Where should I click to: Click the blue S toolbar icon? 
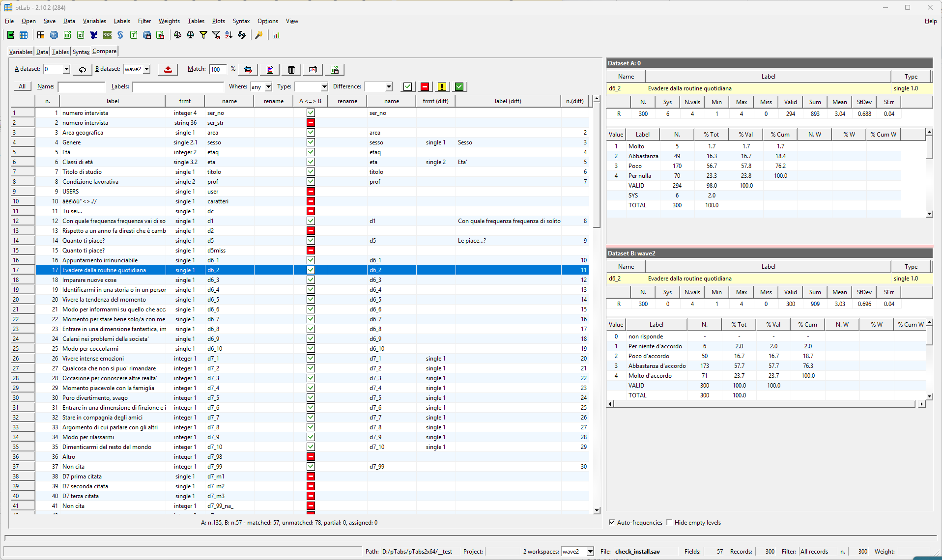[120, 35]
